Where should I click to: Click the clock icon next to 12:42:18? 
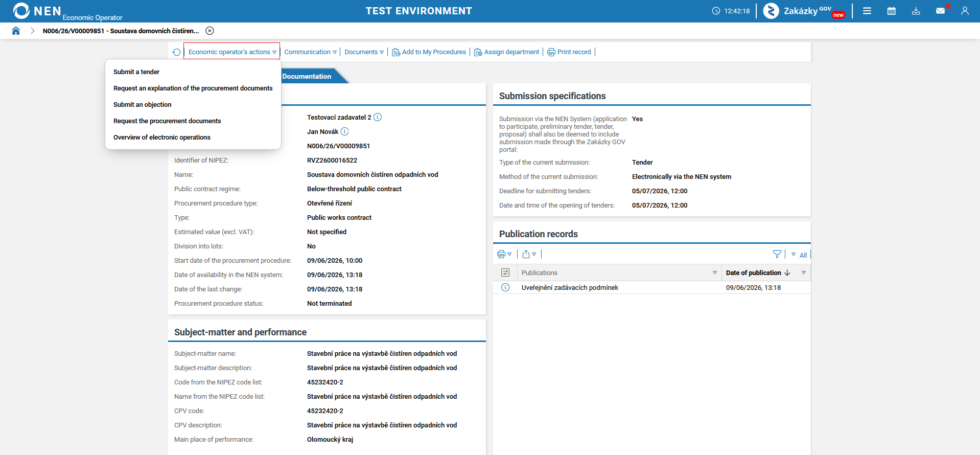click(x=716, y=11)
